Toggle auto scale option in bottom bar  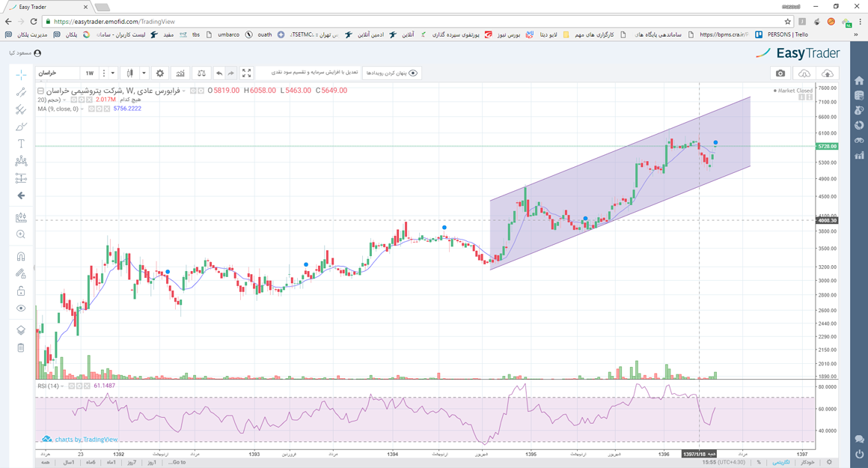click(807, 462)
